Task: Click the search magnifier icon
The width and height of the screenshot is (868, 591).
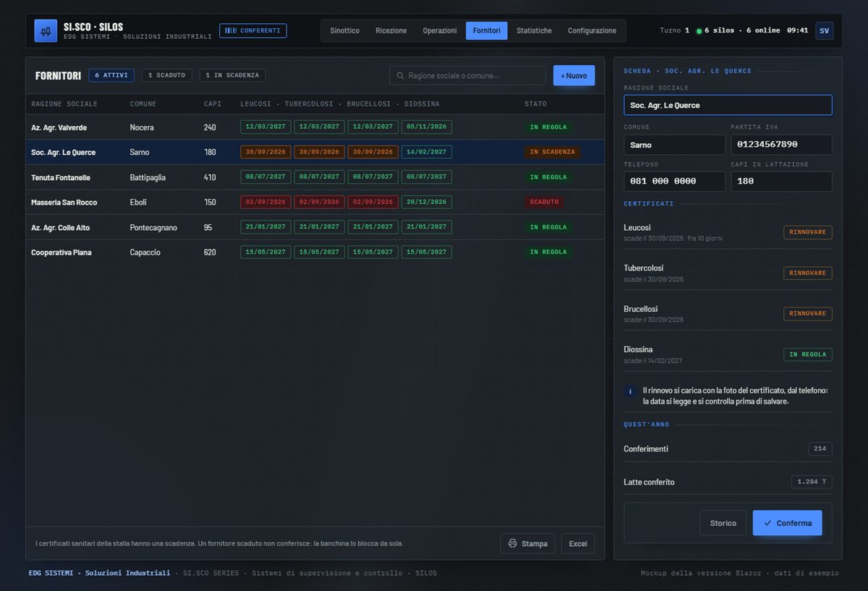Action: pos(401,75)
